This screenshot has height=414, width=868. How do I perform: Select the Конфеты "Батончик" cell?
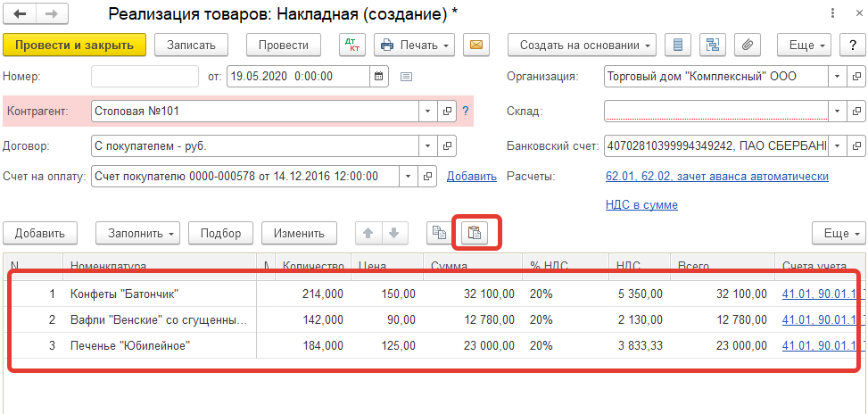click(x=160, y=294)
